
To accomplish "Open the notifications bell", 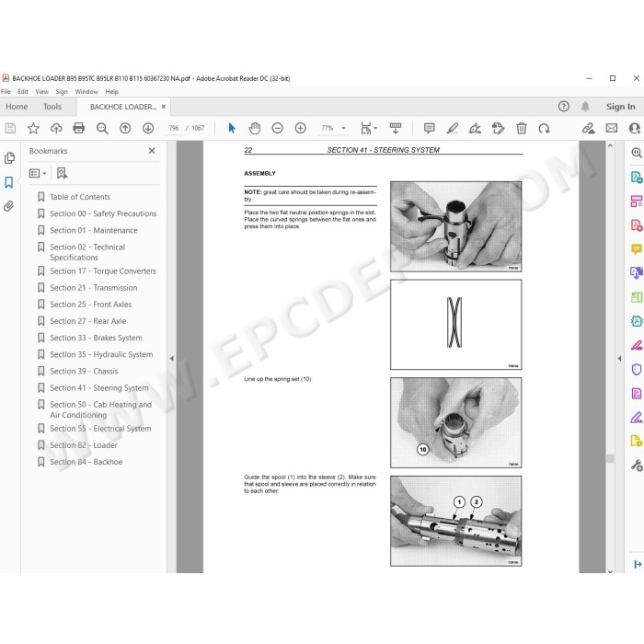I will pos(585,107).
